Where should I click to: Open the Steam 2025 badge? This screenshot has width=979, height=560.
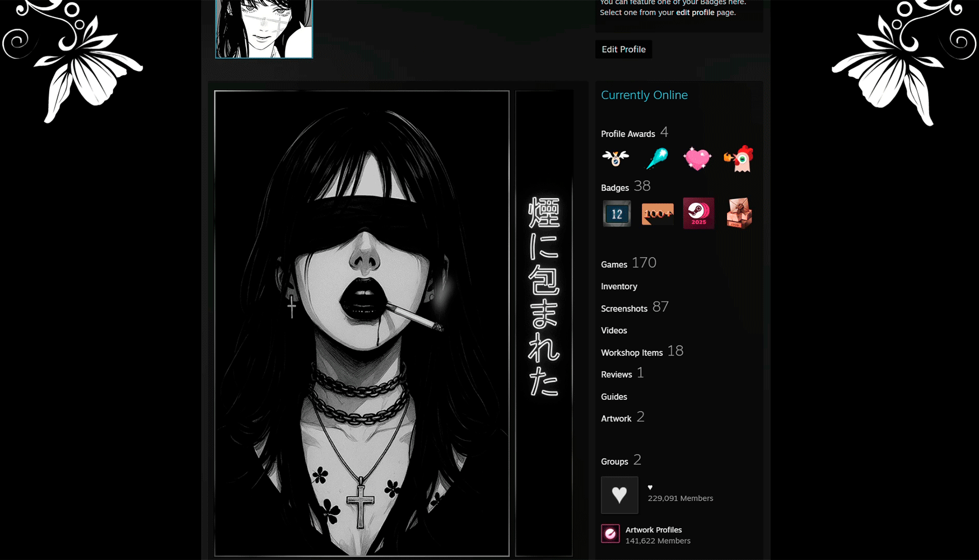(698, 213)
